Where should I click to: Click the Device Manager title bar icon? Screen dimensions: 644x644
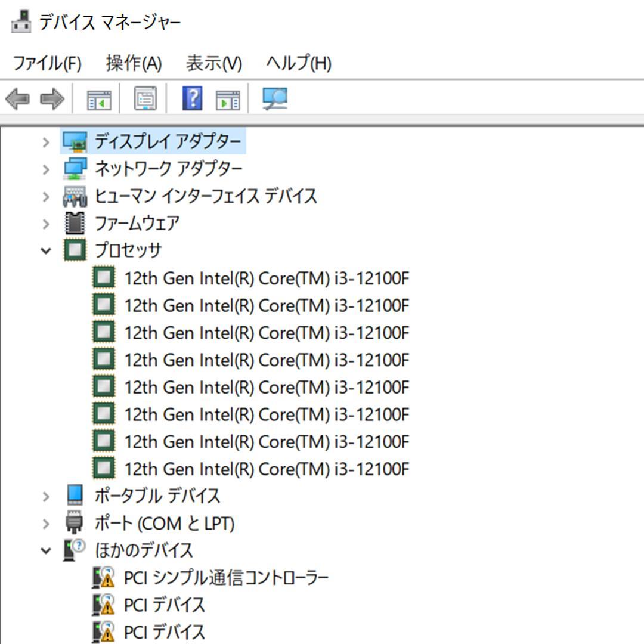20,20
